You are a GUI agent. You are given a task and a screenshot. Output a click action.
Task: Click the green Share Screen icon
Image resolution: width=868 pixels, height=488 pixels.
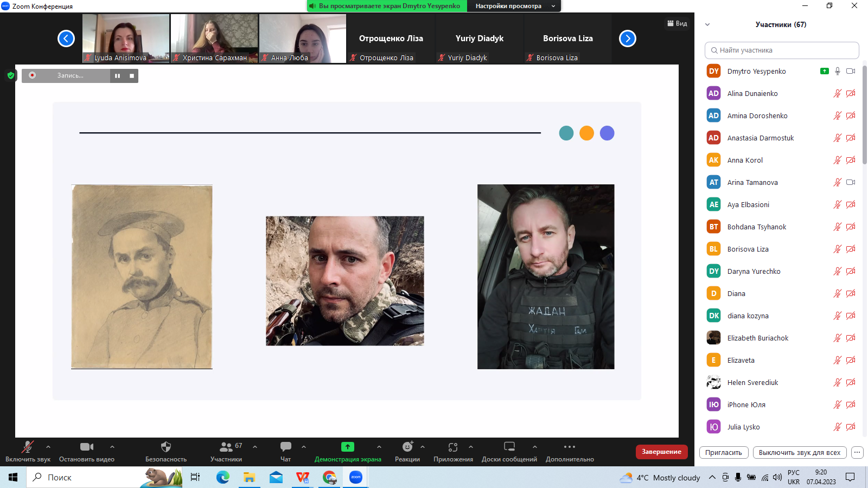348,447
